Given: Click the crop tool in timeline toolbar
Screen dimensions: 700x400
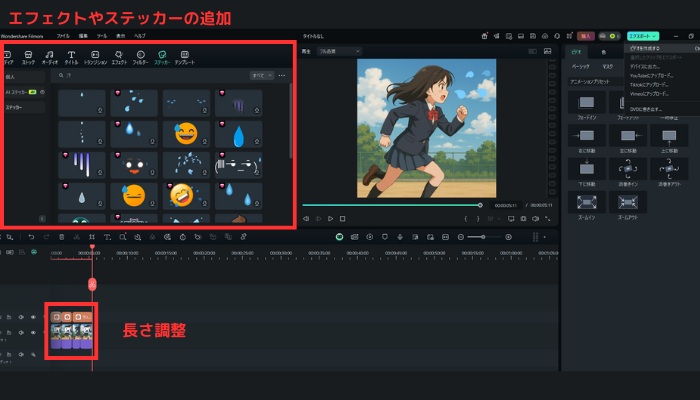Looking at the screenshot, I should [92, 237].
